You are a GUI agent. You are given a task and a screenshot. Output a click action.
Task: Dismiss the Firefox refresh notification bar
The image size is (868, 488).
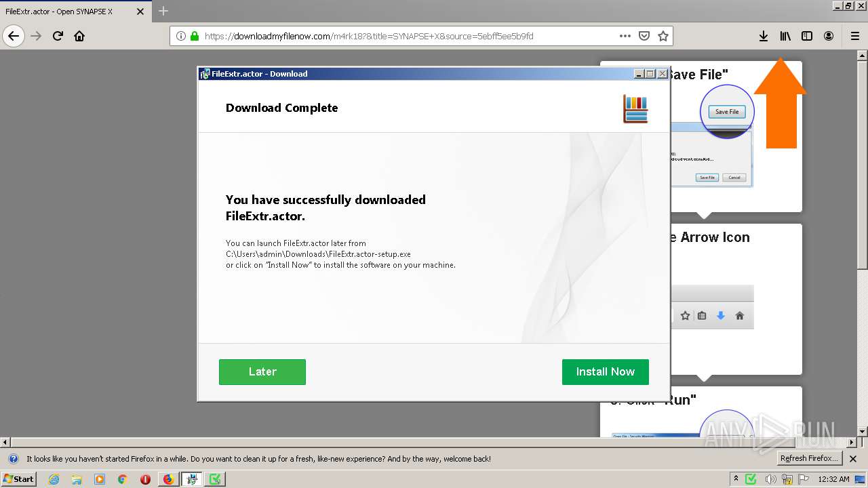(853, 459)
